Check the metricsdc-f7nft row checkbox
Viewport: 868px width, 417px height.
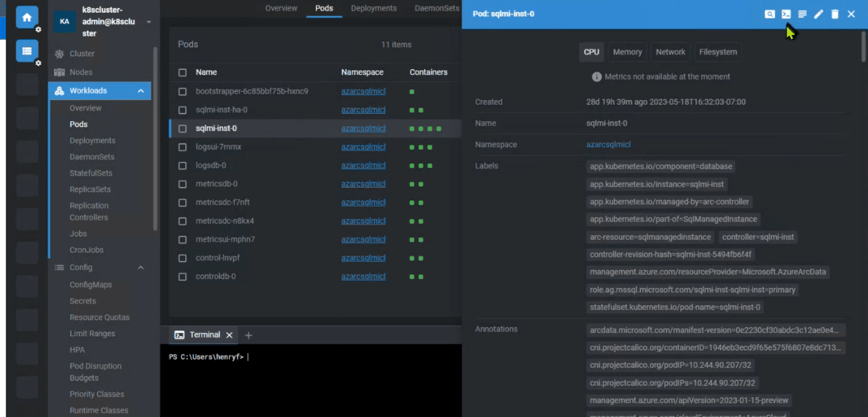(182, 203)
